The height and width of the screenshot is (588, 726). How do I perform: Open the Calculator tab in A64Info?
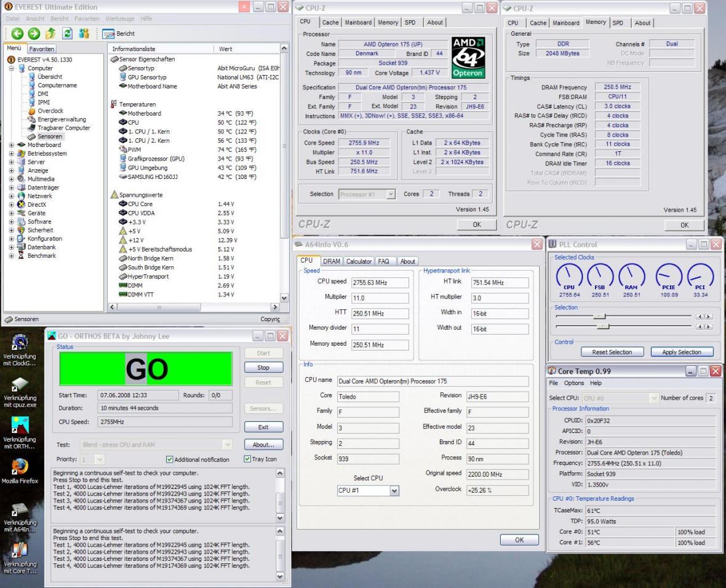point(359,261)
